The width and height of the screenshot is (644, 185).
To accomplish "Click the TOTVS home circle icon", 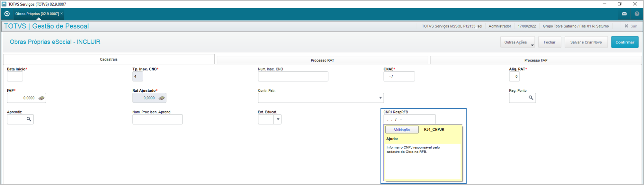I will click(x=7, y=14).
